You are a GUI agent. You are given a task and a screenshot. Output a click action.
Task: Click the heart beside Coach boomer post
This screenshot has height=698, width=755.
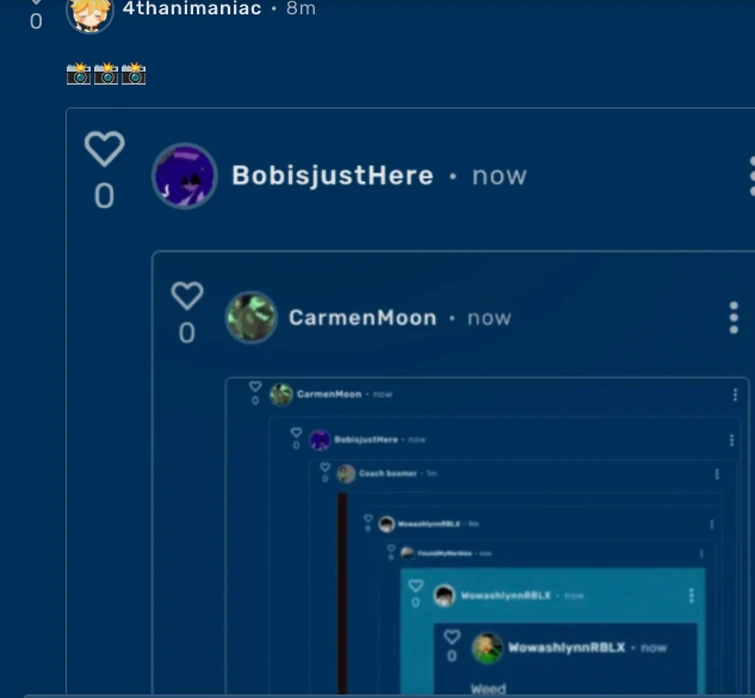point(325,467)
